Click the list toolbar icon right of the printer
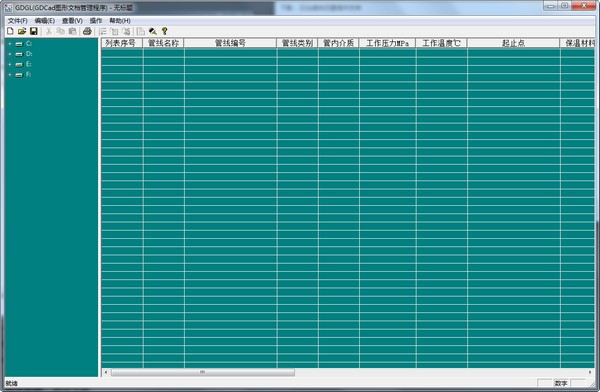Image resolution: width=600 pixels, height=392 pixels. (103, 31)
